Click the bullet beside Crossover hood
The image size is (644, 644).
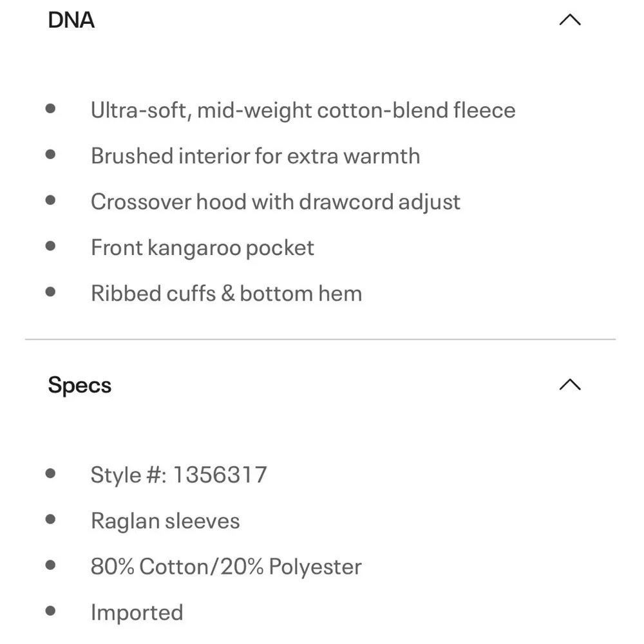50,200
